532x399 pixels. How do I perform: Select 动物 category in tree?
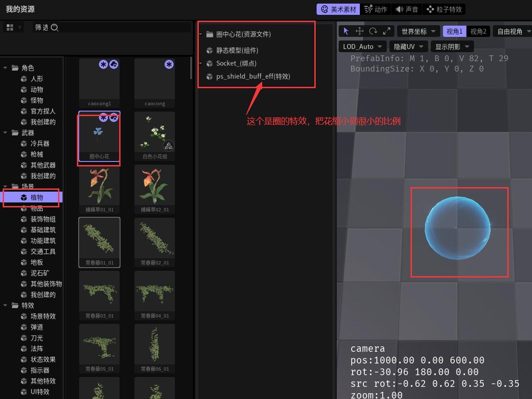[36, 90]
